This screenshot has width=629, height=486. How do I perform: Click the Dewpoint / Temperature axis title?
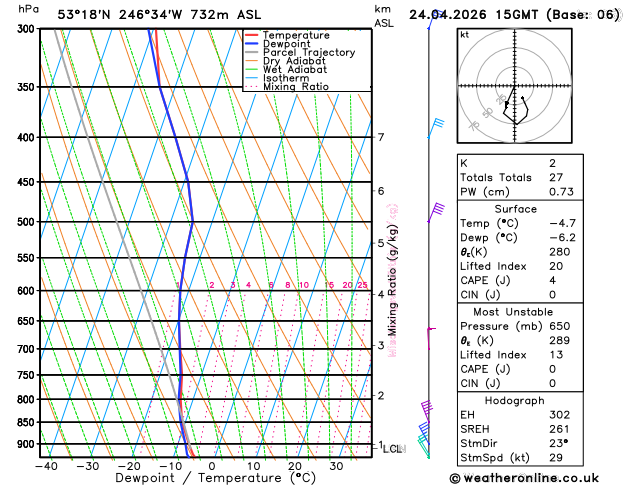coord(215,478)
